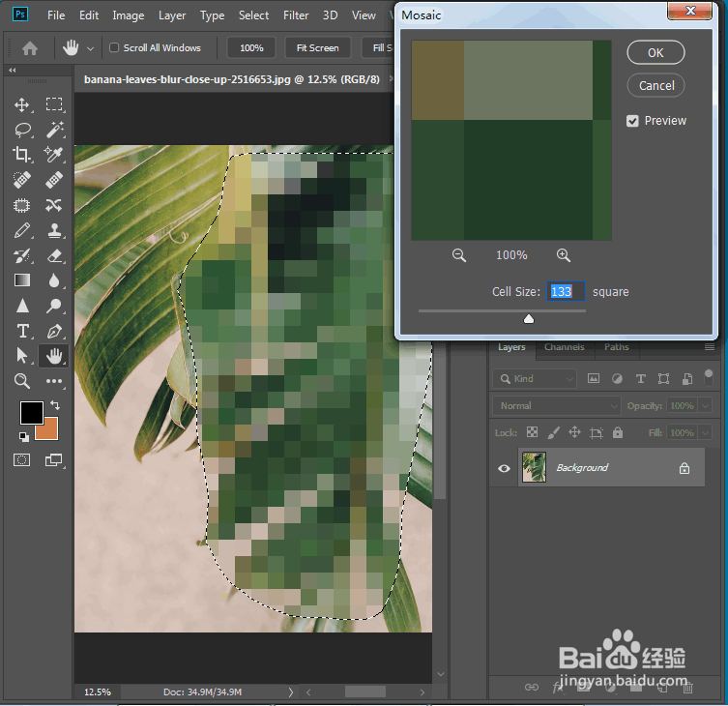The width and height of the screenshot is (728, 706).
Task: Select the History Brush tool
Action: point(22,255)
